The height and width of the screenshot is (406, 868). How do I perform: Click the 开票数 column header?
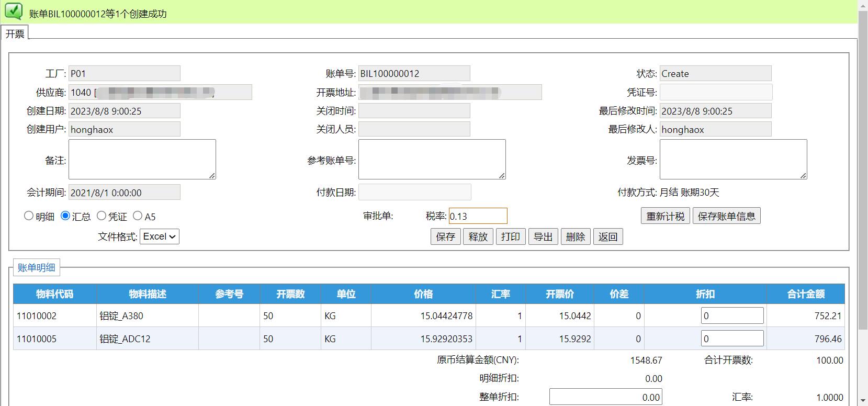[x=290, y=294]
